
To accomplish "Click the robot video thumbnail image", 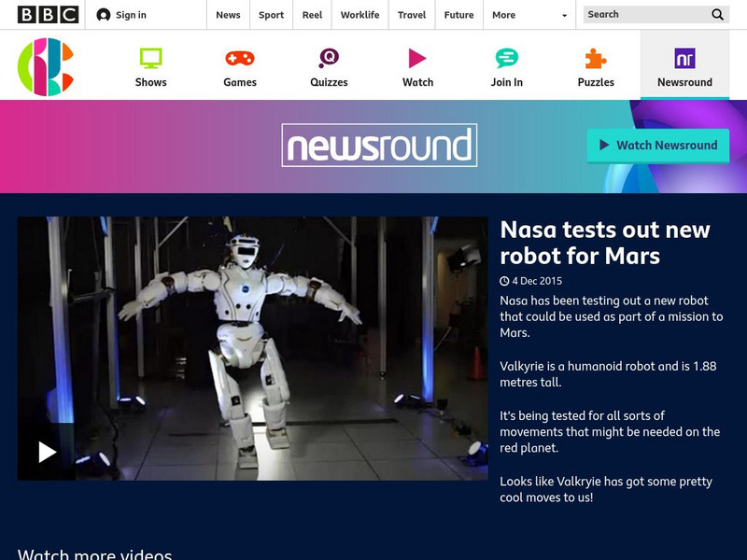I will (252, 348).
